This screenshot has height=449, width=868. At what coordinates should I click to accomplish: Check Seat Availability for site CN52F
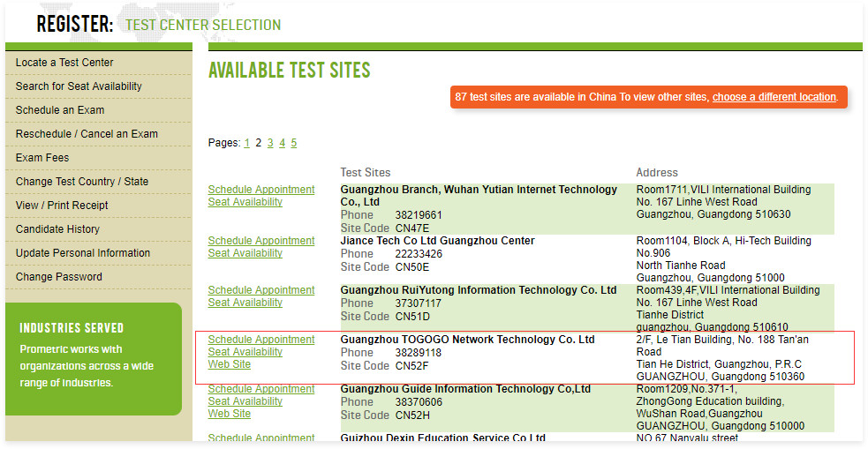245,352
